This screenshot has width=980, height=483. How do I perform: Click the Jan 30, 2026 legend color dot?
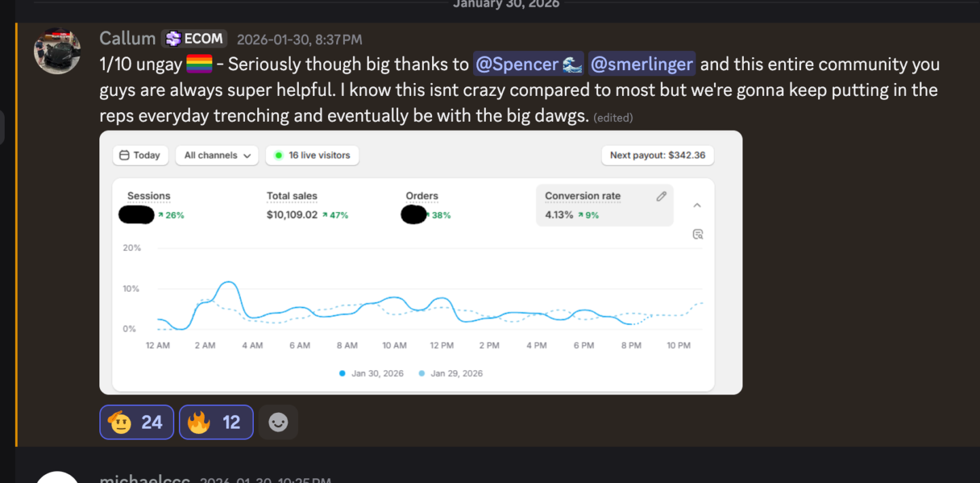[342, 373]
